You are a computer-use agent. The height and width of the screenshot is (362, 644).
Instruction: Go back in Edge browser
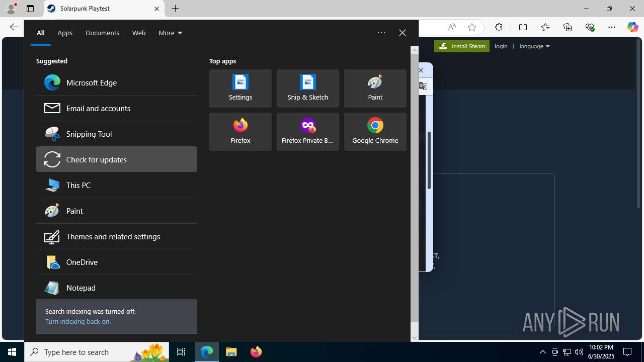point(14,27)
